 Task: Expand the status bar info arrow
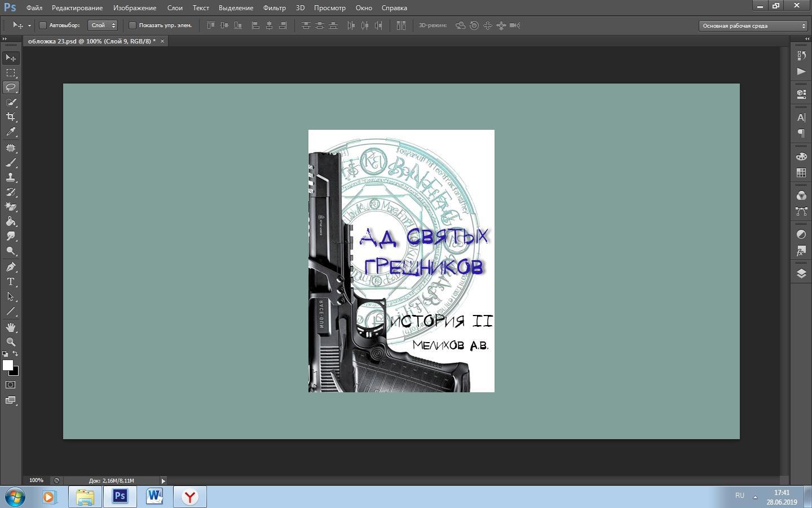click(x=164, y=481)
